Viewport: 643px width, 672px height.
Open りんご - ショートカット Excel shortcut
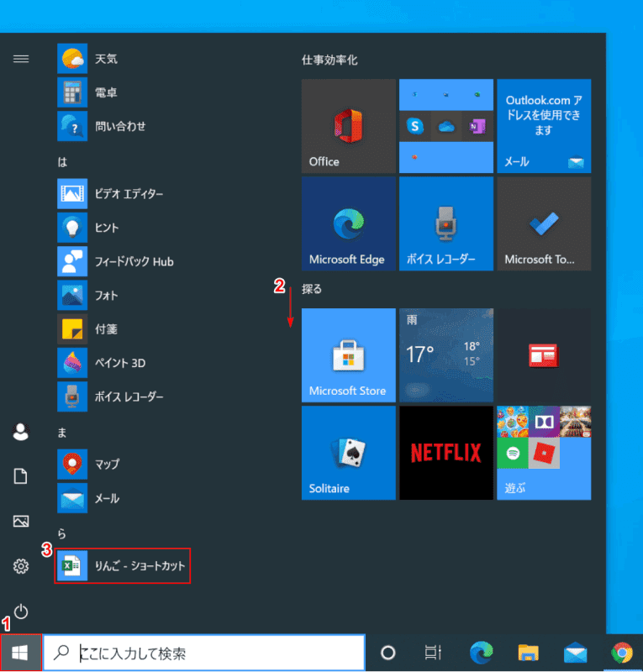pyautogui.click(x=122, y=565)
